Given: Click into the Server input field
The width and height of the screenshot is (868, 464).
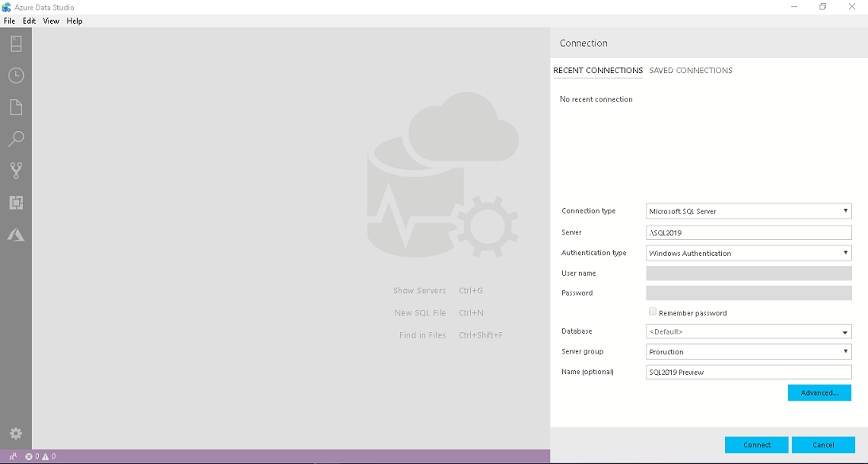Looking at the screenshot, I should pos(749,233).
